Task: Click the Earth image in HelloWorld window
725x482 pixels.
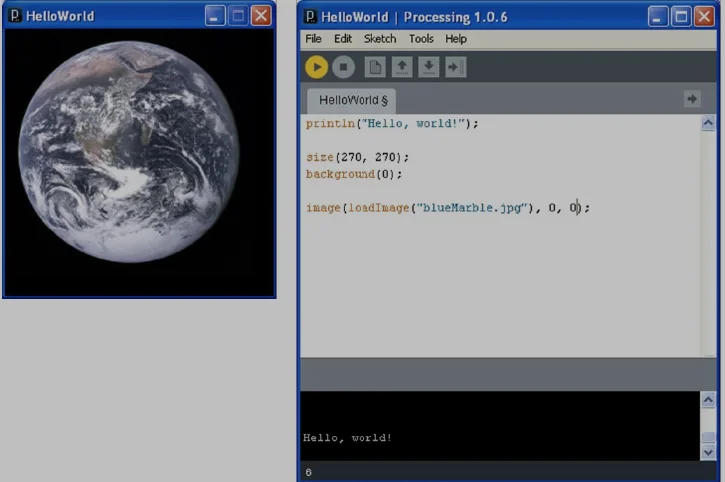Action: coord(129,152)
